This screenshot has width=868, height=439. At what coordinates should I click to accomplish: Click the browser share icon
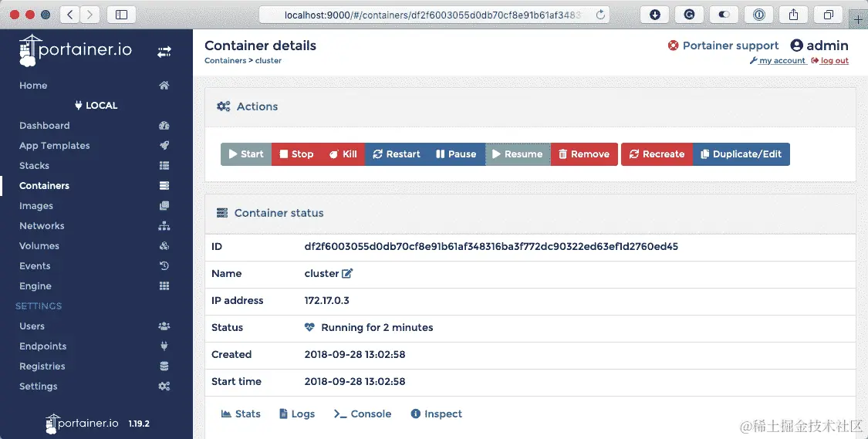coord(793,15)
